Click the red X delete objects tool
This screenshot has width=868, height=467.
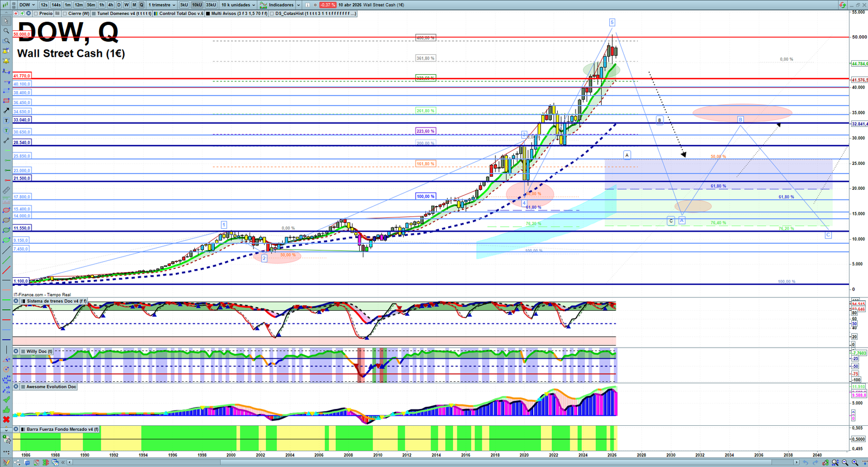pyautogui.click(x=6, y=419)
